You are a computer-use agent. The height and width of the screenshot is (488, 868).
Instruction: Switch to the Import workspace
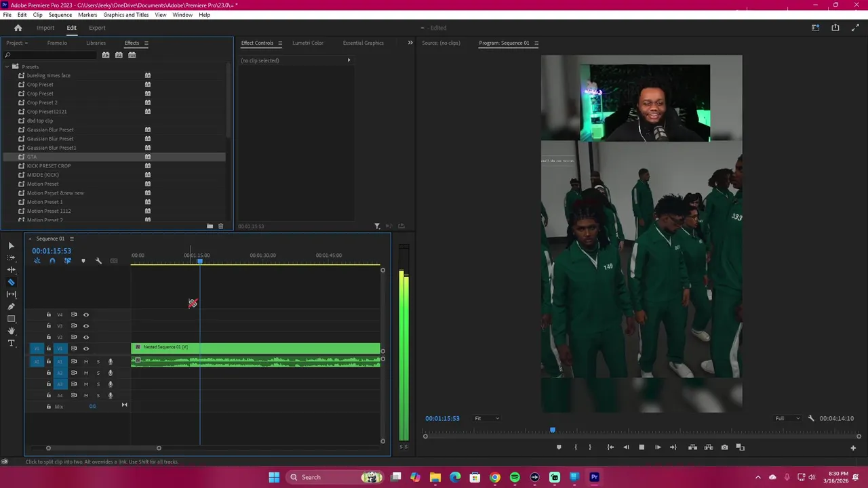[45, 28]
